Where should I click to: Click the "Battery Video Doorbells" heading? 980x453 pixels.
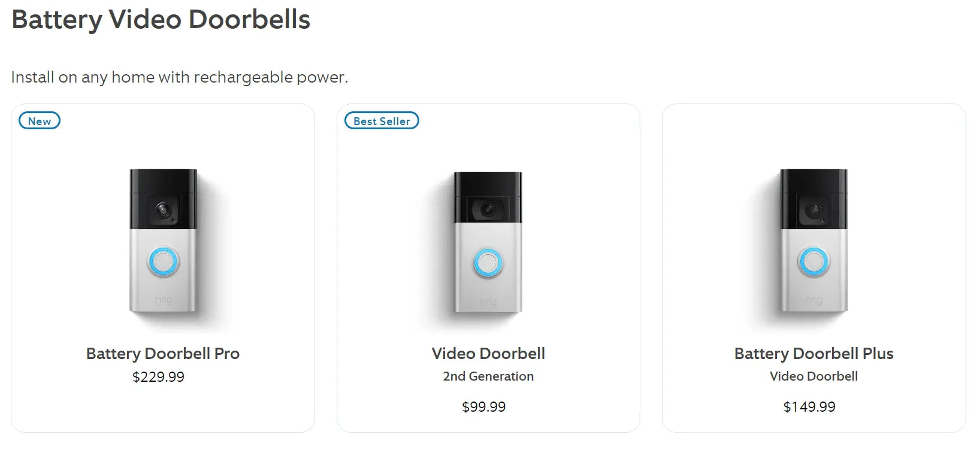click(x=161, y=20)
